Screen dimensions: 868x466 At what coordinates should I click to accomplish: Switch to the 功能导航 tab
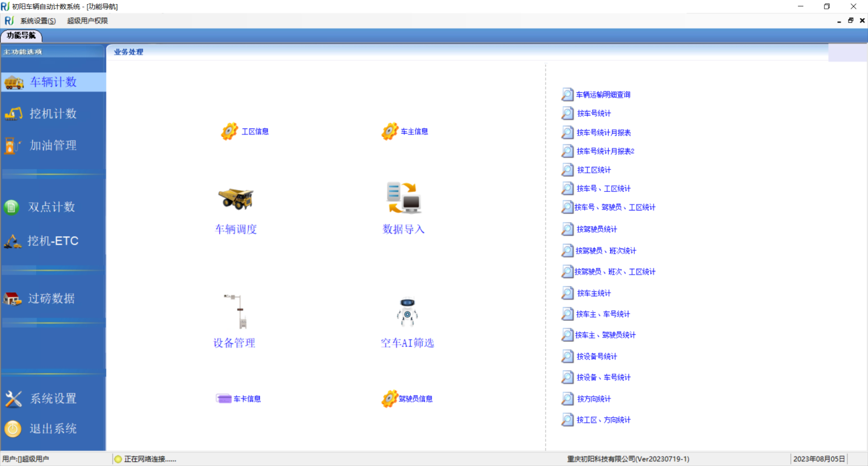coord(22,35)
